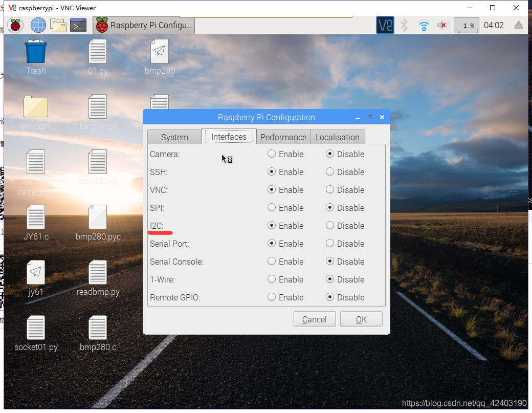The width and height of the screenshot is (532, 413).
Task: Open the Raspberry Pi main menu
Action: (15, 25)
